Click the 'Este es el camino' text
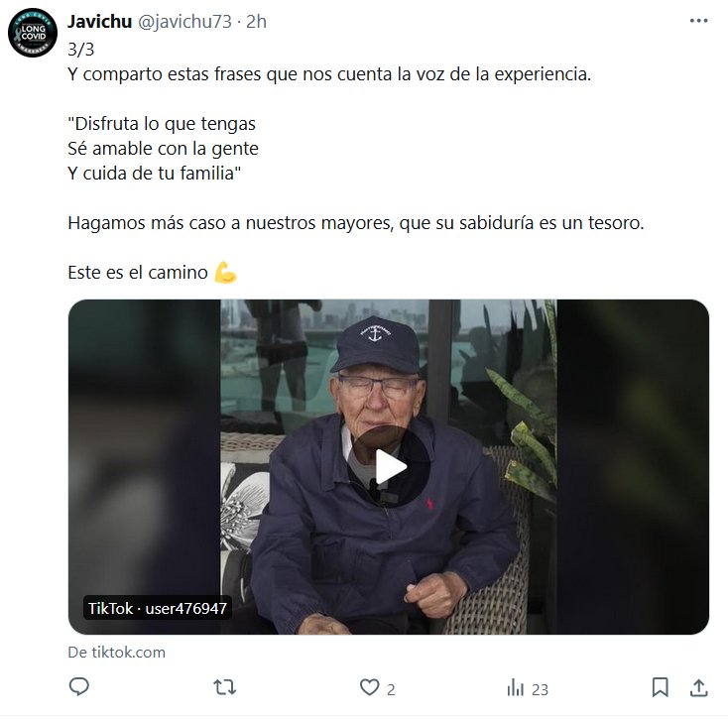Image resolution: width=728 pixels, height=720 pixels. tap(138, 273)
